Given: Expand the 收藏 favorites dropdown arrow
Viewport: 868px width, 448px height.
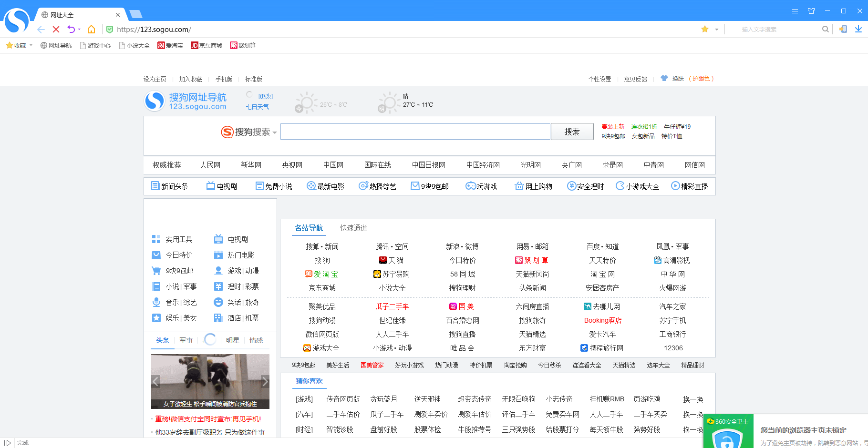Looking at the screenshot, I should coord(31,46).
